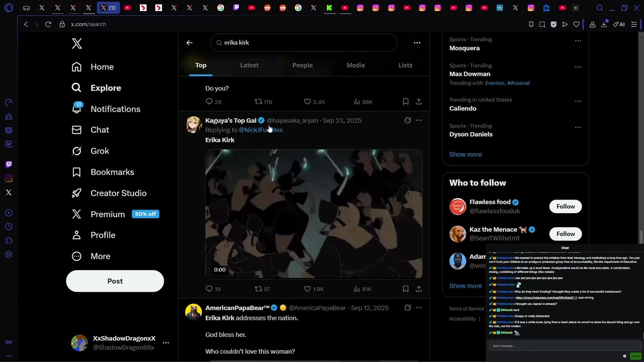Share the Kaguya's Top Gal post
The width and height of the screenshot is (644, 362).
[419, 289]
